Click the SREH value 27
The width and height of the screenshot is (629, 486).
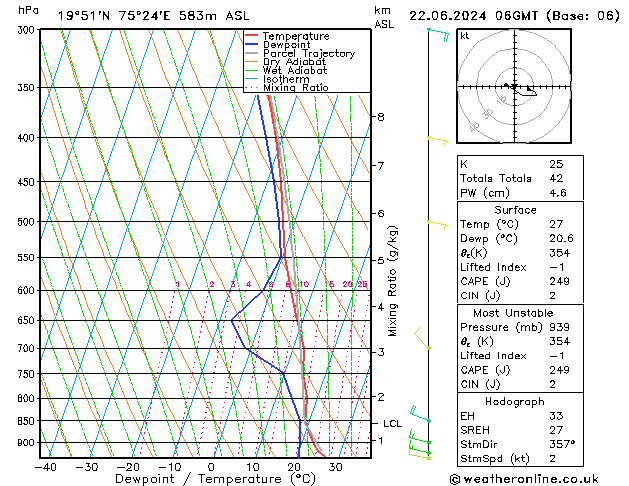[x=556, y=430]
